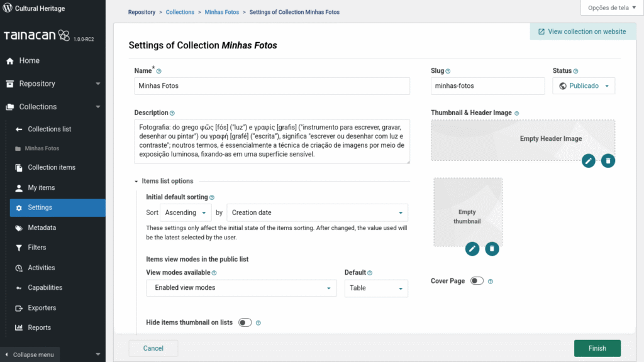Click the header image edit pencil icon

tap(588, 161)
